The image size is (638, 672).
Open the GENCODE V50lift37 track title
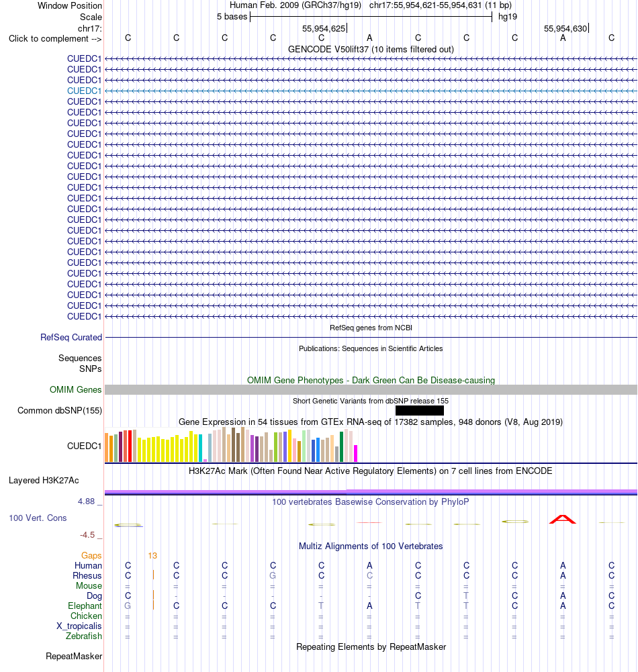371,49
